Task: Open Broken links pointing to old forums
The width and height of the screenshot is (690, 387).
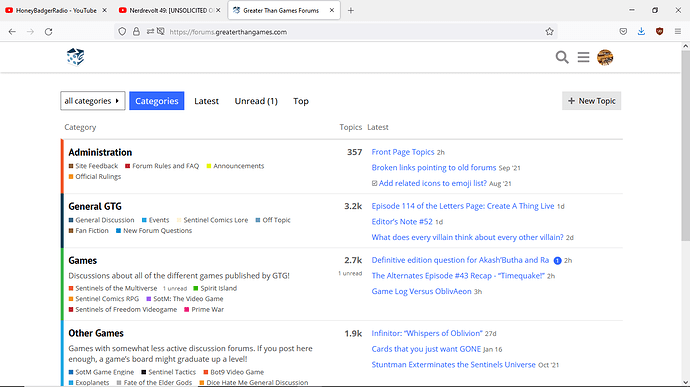Action: click(x=433, y=168)
